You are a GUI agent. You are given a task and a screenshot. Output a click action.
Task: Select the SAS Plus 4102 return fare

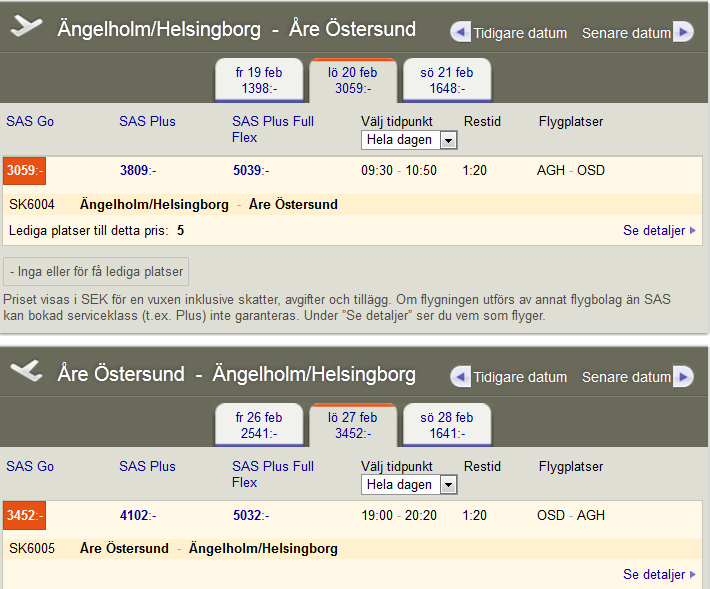coord(138,516)
